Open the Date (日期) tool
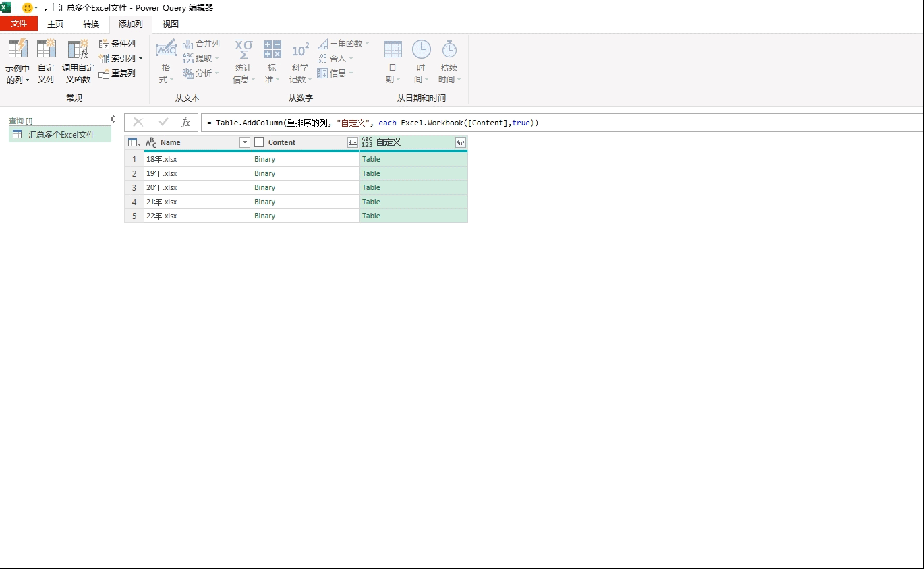The height and width of the screenshot is (569, 924). [393, 61]
